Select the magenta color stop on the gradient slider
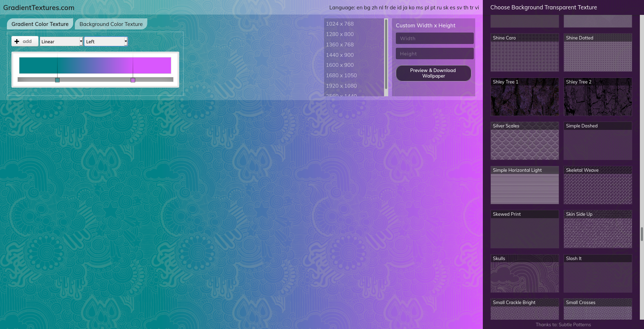 (x=133, y=80)
